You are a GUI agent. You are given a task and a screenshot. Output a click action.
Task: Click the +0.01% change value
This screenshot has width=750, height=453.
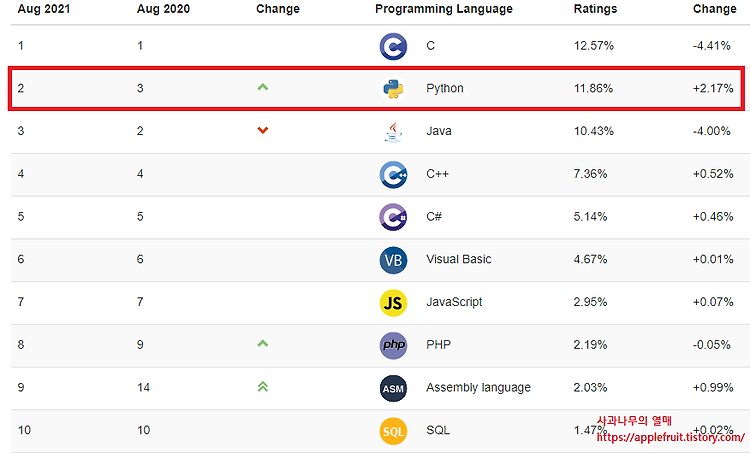click(713, 259)
